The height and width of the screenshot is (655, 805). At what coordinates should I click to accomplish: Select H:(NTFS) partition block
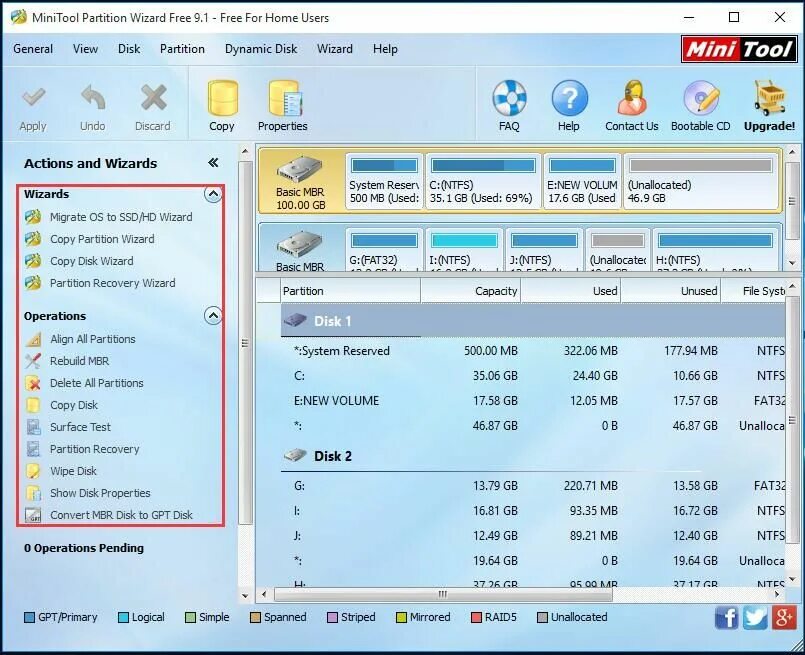(x=715, y=250)
